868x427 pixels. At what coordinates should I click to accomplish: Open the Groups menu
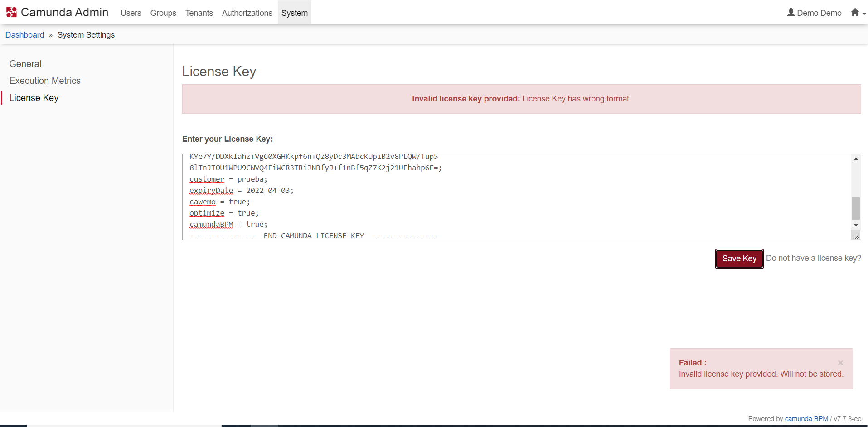pos(163,13)
